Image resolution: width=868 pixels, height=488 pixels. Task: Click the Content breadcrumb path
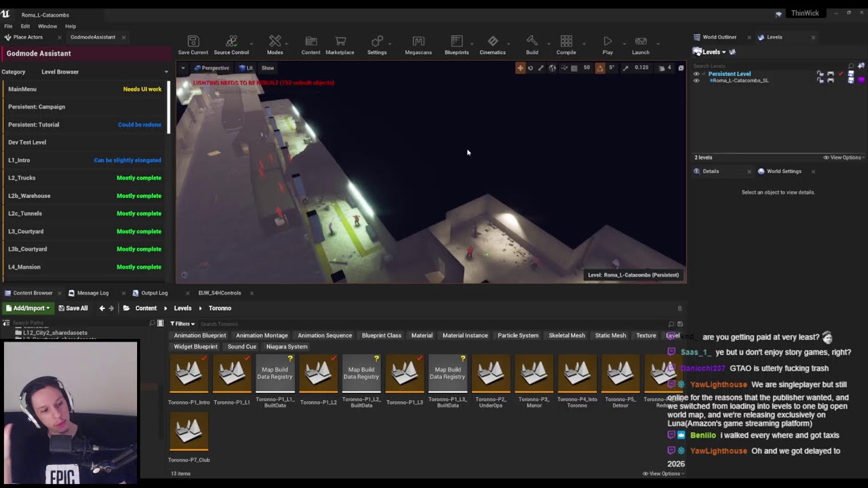pos(146,308)
